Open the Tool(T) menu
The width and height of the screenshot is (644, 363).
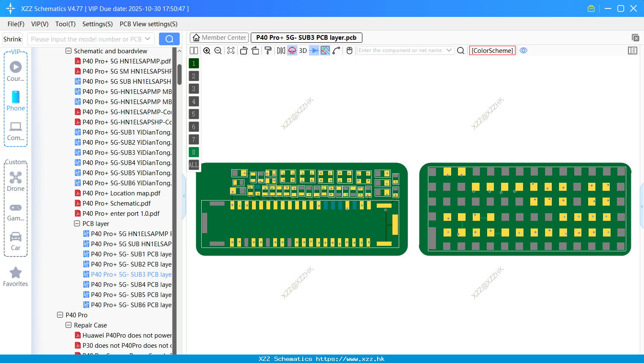(x=66, y=24)
